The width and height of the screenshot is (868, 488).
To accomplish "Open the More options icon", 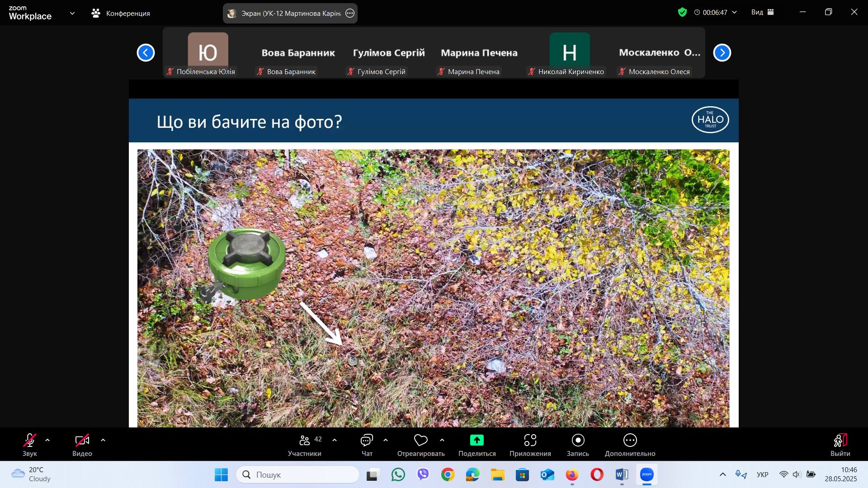I will [x=630, y=441].
